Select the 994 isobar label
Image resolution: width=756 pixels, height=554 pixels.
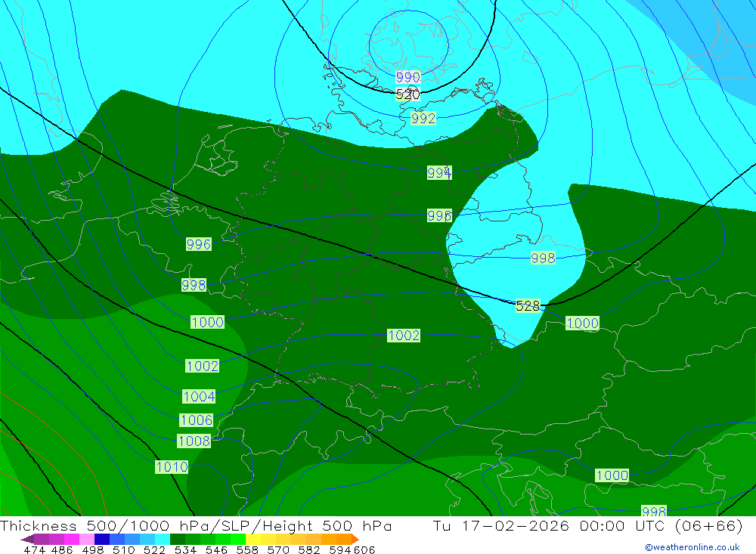click(x=439, y=172)
